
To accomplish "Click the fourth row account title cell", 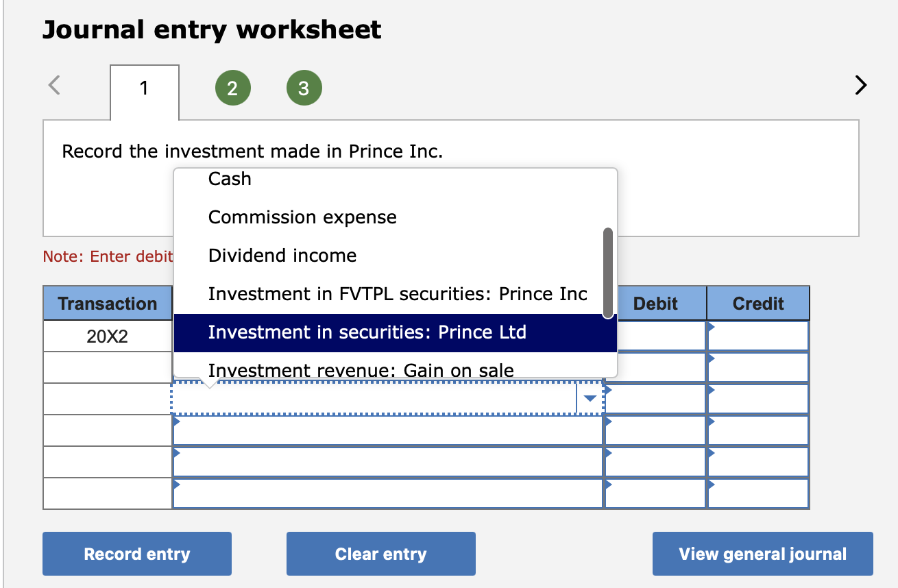I will pos(387,430).
